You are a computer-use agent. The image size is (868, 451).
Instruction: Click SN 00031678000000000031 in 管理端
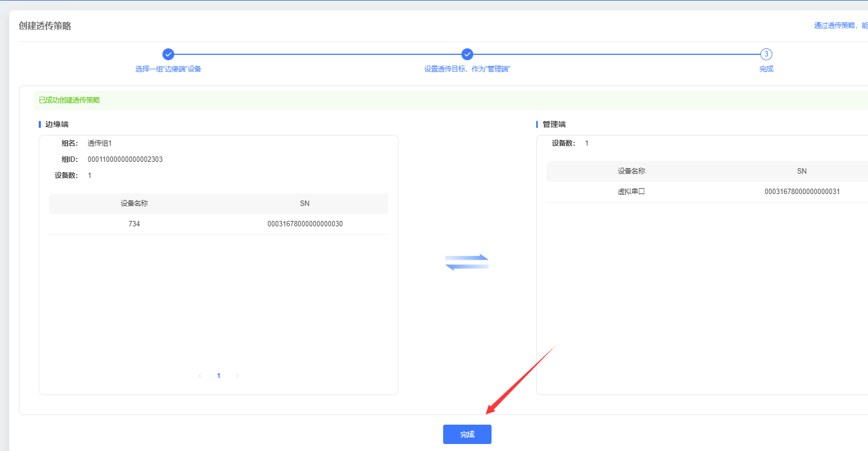802,191
